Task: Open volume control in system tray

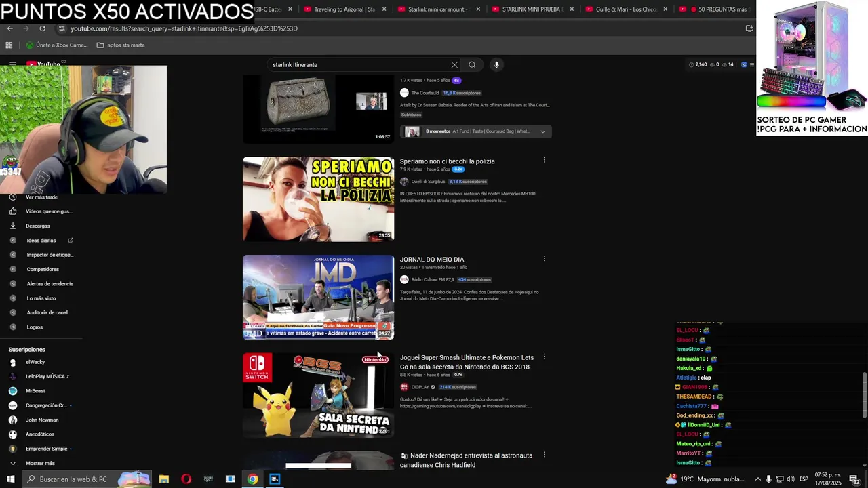Action: click(x=791, y=479)
